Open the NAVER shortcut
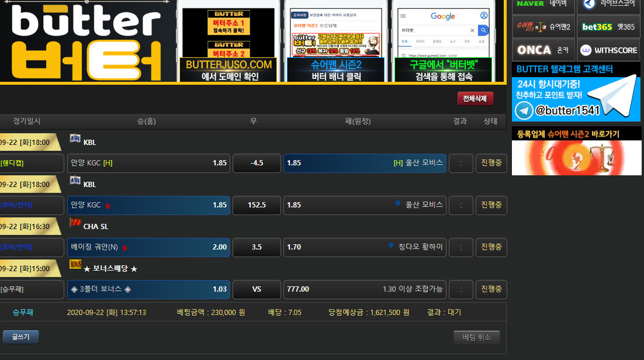 pyautogui.click(x=543, y=4)
